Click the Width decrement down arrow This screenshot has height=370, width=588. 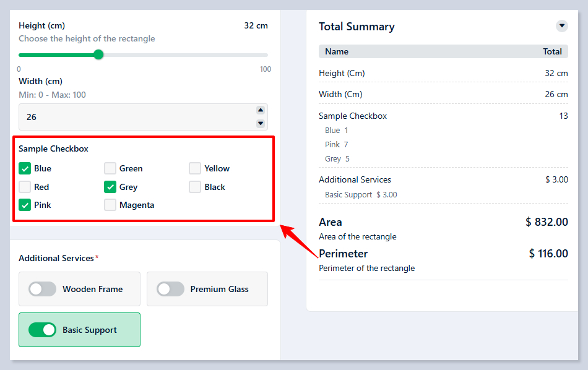(x=261, y=123)
